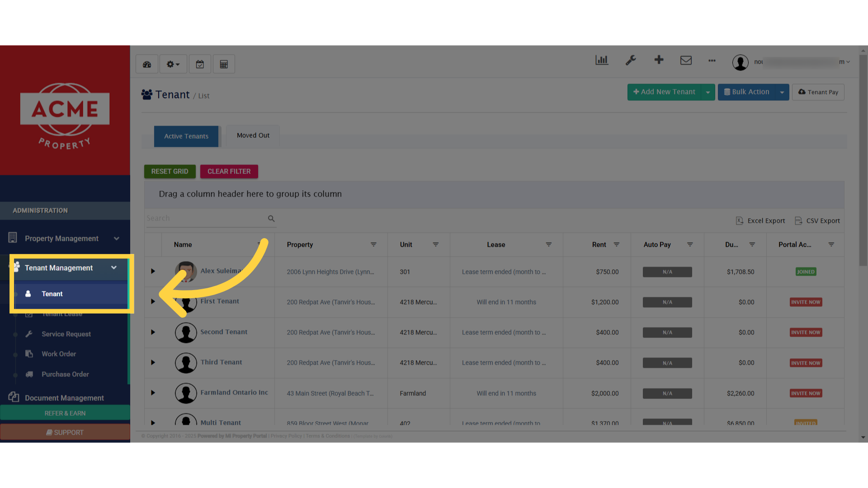This screenshot has width=868, height=488.
Task: Click into the grid Search field
Action: [x=206, y=218]
